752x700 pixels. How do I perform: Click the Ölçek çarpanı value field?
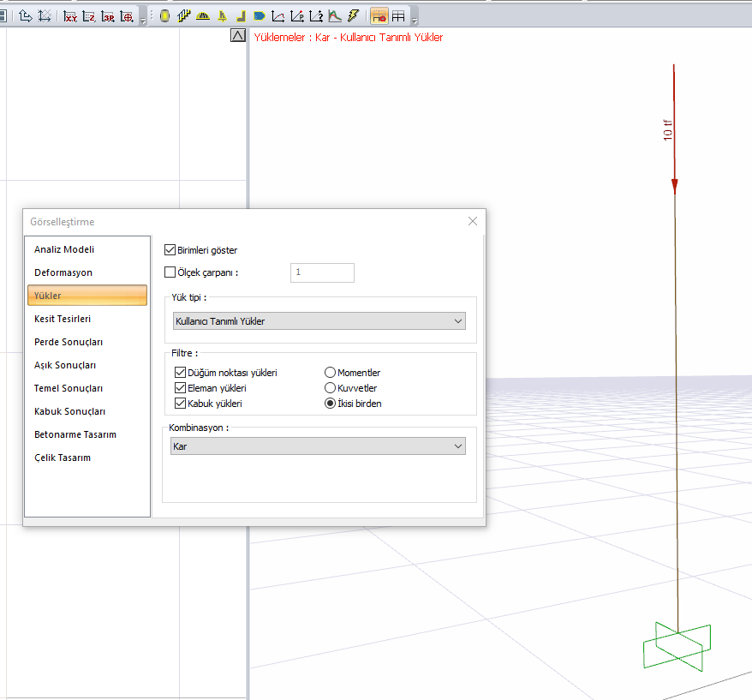pyautogui.click(x=322, y=272)
